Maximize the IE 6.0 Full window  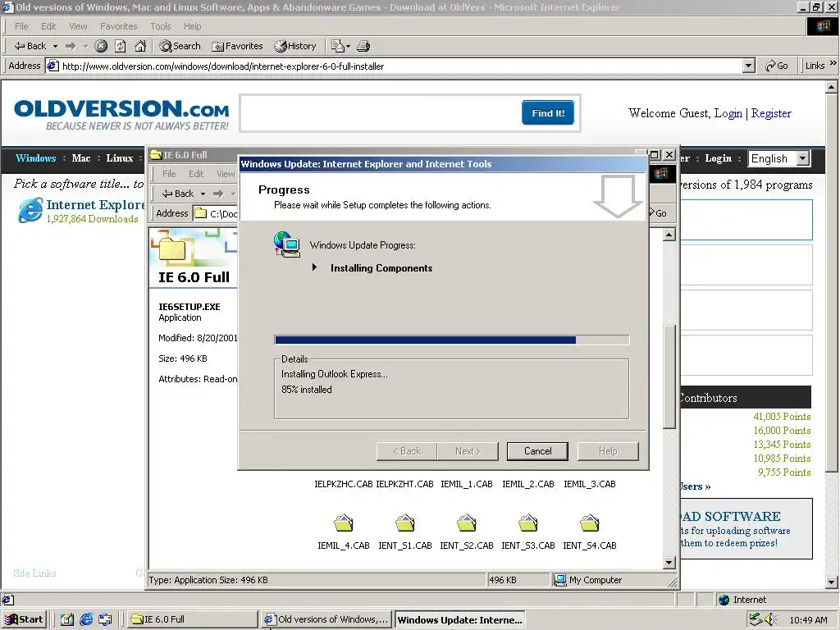655,155
